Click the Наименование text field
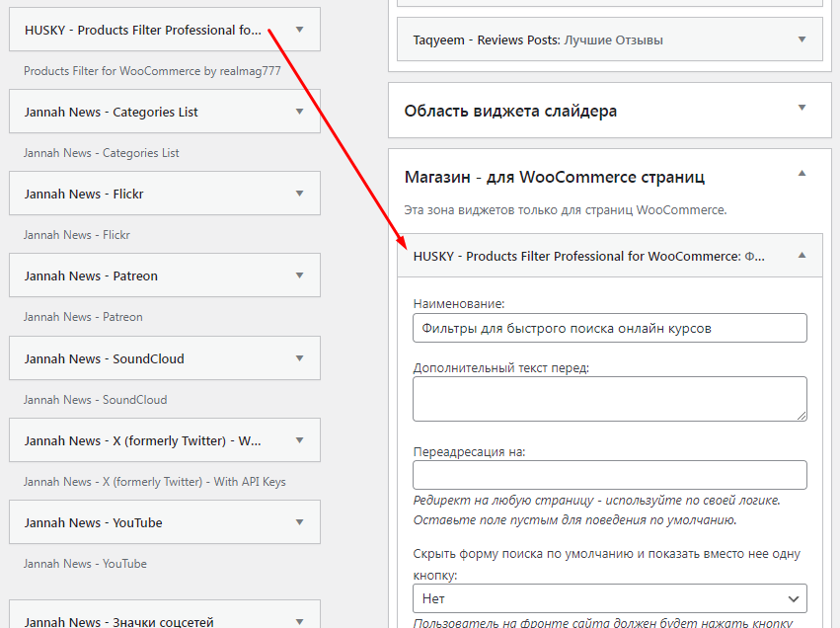Screen dimensions: 840x628 tap(609, 328)
